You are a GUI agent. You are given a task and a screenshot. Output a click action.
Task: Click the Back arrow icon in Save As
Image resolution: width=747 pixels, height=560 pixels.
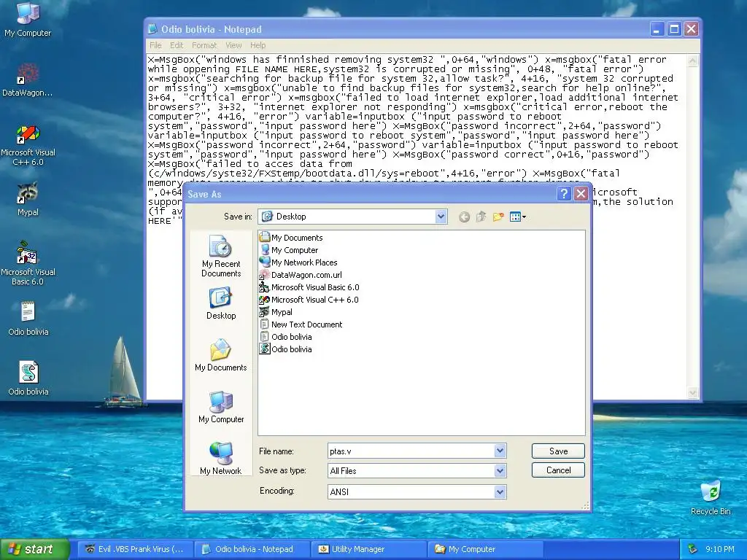pos(464,217)
